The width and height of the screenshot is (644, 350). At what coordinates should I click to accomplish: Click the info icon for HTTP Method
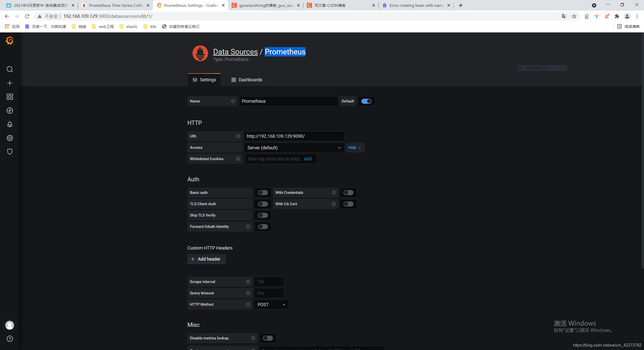[x=248, y=304]
